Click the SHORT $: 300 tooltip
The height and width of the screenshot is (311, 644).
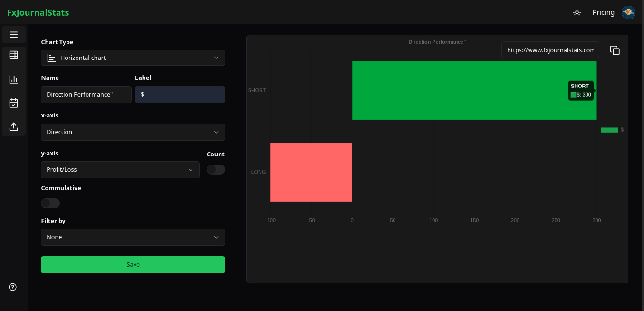[581, 90]
